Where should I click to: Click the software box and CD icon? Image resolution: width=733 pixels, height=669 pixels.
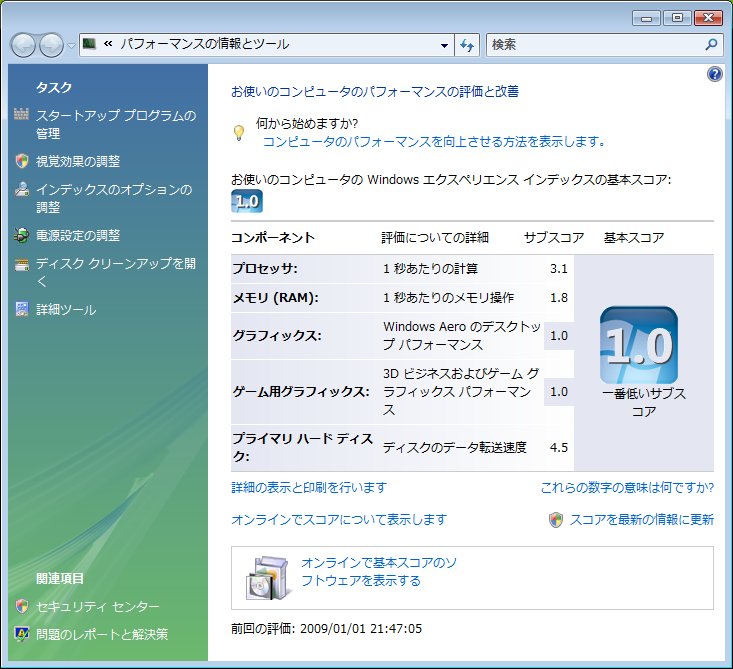(x=266, y=578)
